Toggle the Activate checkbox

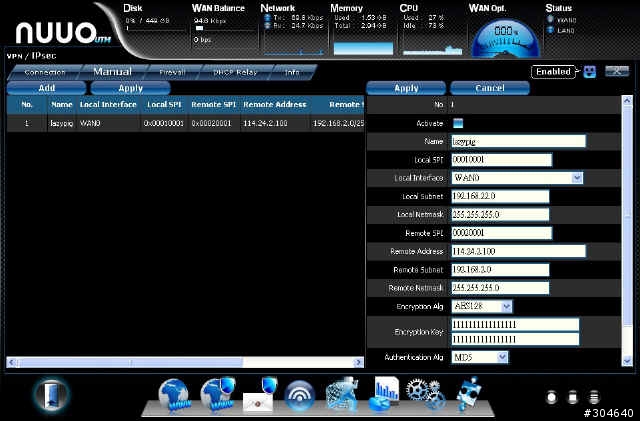click(x=458, y=123)
